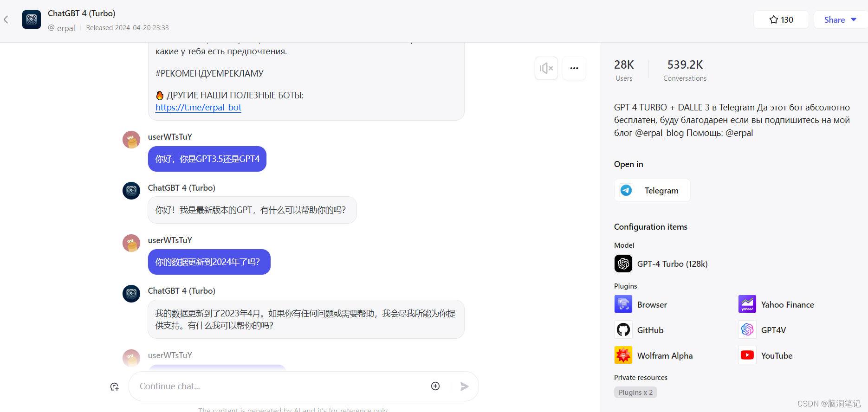The image size is (868, 412).
Task: Go back using the left chevron arrow
Action: point(6,19)
